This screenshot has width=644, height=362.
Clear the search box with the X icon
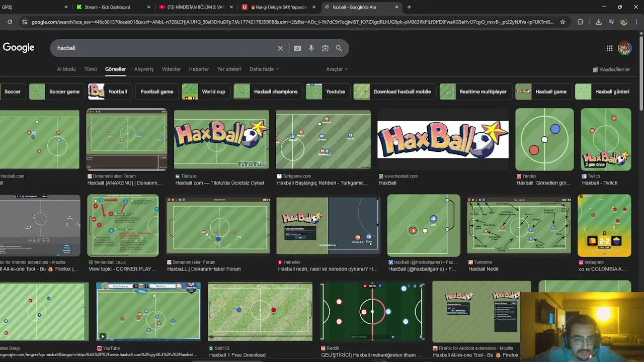pos(280,48)
